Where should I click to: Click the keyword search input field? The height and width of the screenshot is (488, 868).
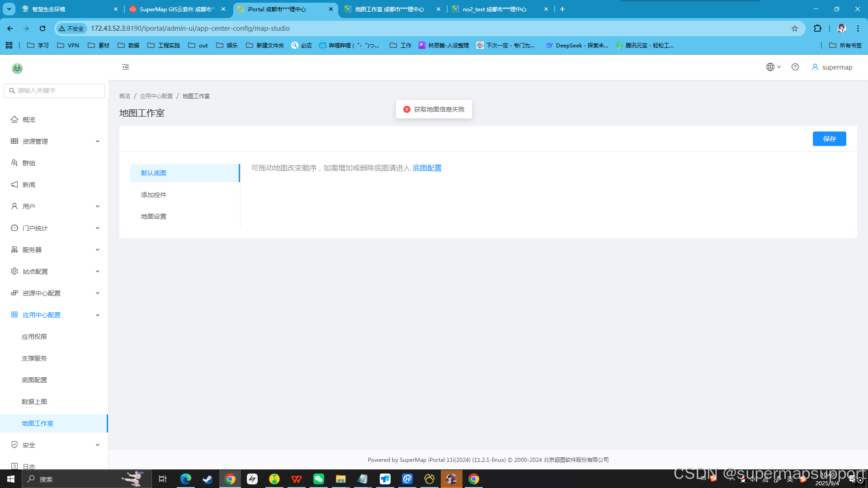54,90
